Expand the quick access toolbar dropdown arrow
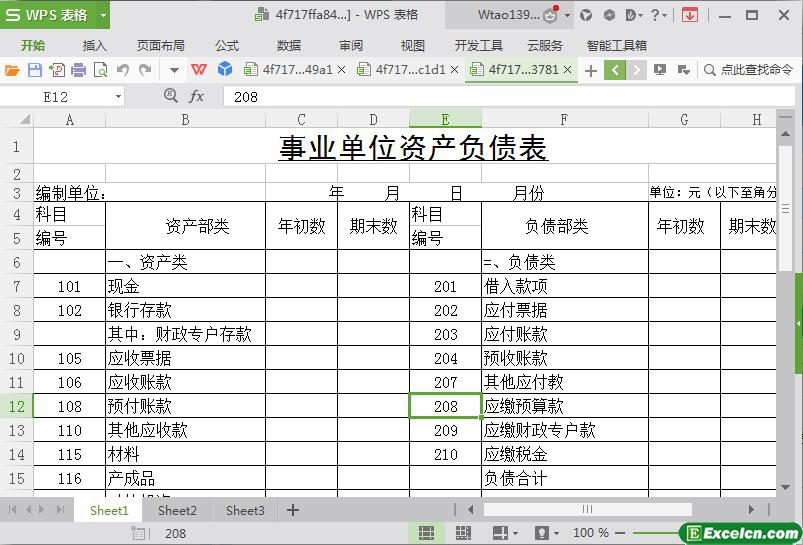 tap(174, 70)
